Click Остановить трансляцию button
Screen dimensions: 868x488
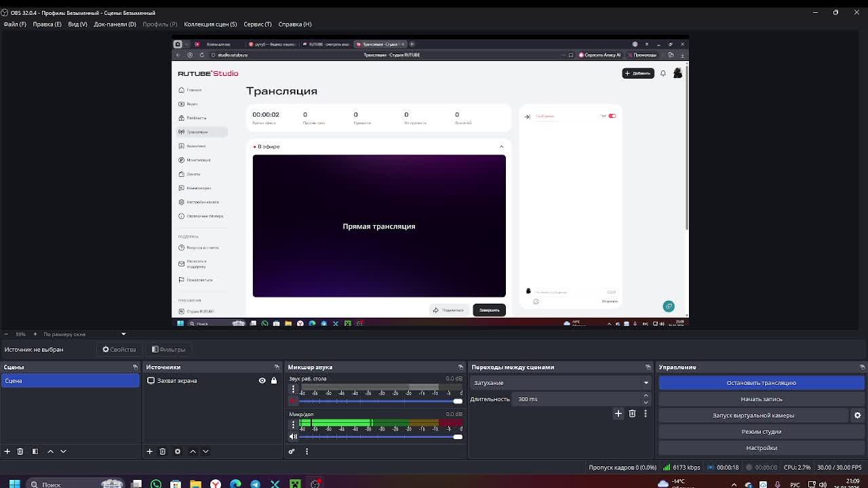click(x=762, y=383)
